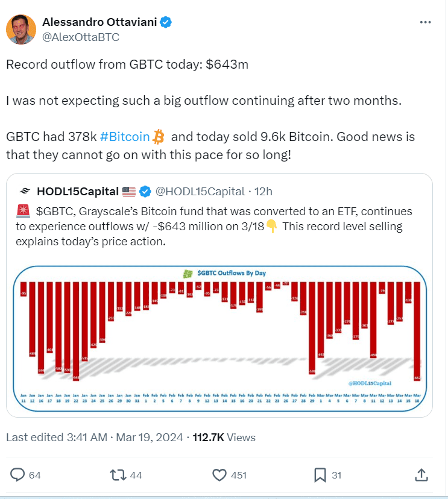Toggle like on the tweet with the heart
This screenshot has height=499, width=448.
click(218, 475)
